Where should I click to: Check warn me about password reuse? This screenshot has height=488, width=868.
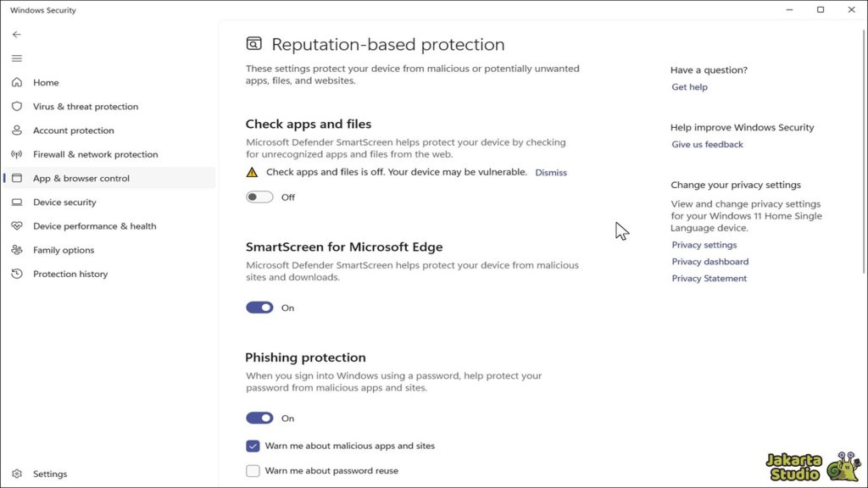pyautogui.click(x=252, y=470)
